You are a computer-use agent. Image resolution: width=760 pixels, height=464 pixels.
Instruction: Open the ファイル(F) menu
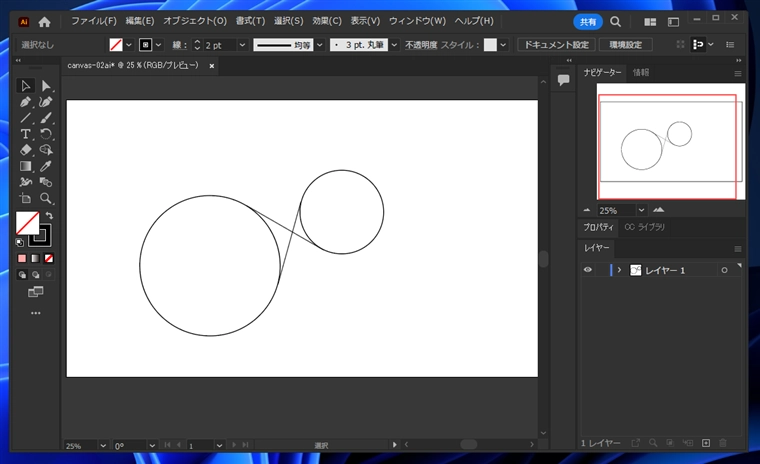[x=94, y=21]
